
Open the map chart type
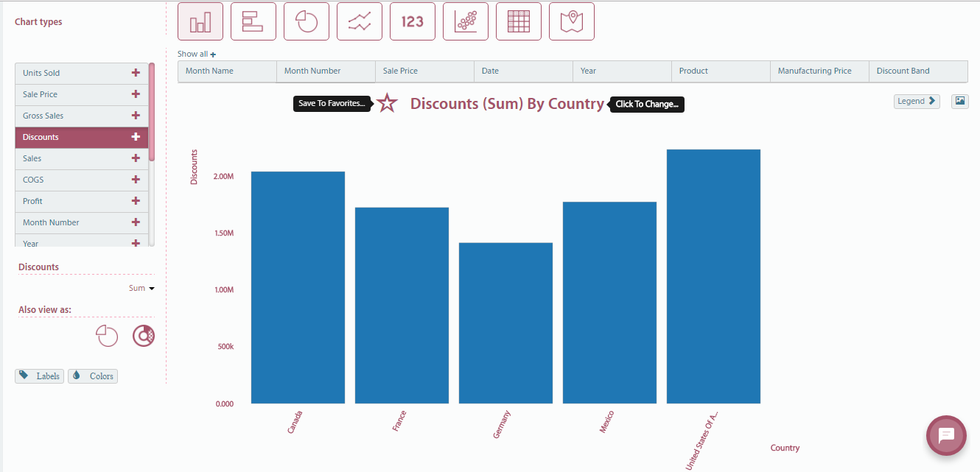click(572, 21)
